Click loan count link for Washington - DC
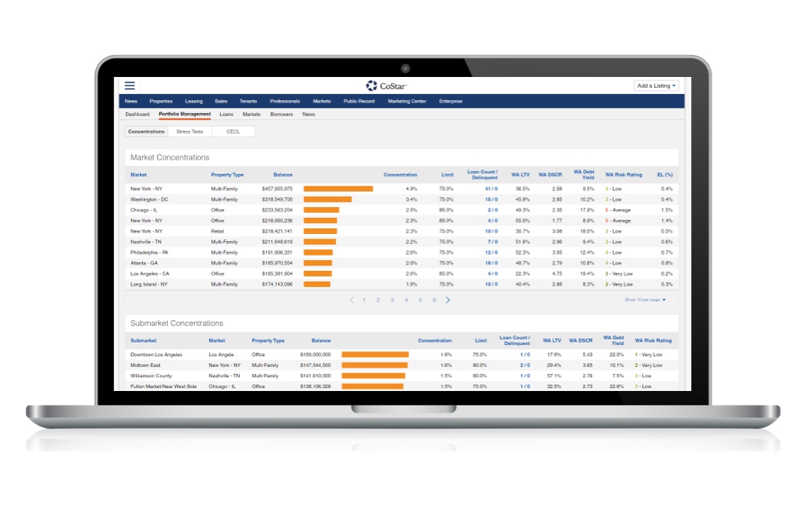The image size is (812, 508). click(x=491, y=199)
